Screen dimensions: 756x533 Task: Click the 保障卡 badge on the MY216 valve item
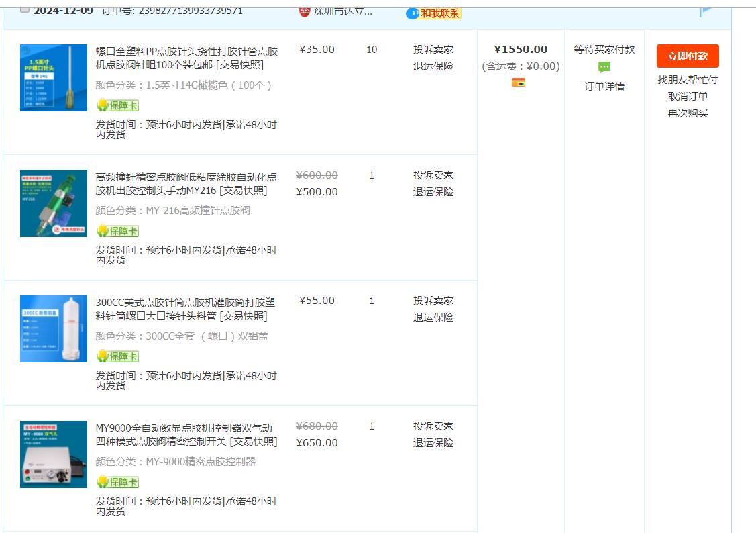[x=117, y=231]
